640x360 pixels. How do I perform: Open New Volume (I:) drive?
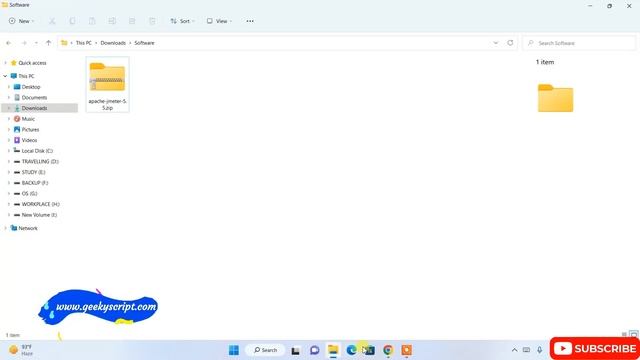[x=39, y=215]
